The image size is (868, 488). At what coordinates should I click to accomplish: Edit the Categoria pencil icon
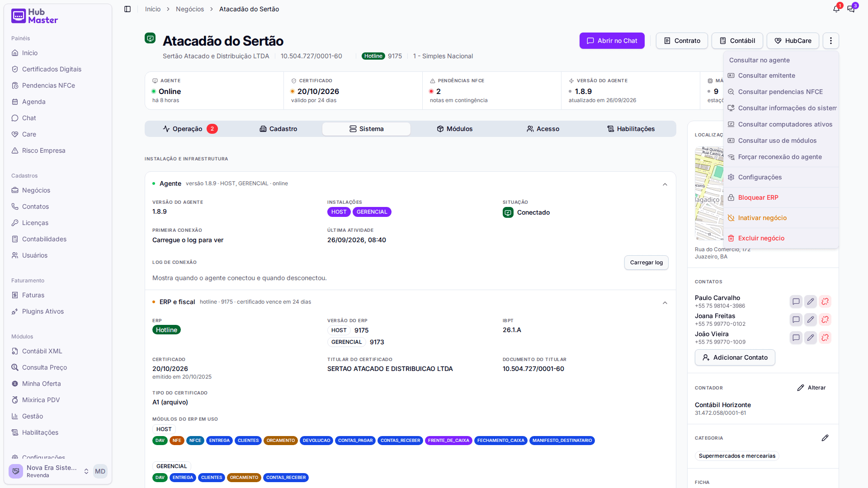tap(825, 438)
